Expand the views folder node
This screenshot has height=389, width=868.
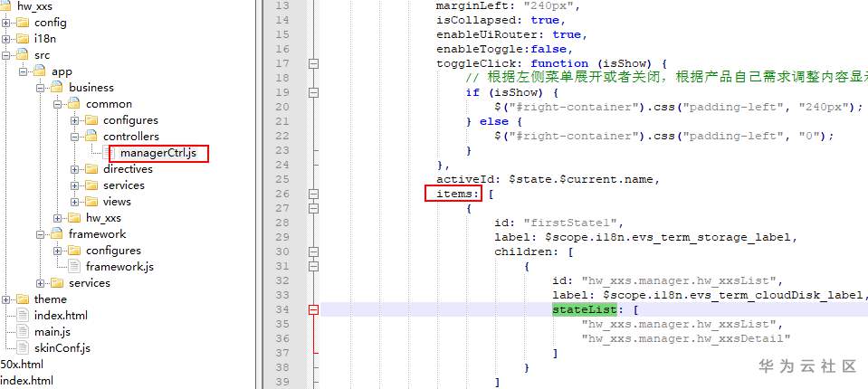click(75, 202)
